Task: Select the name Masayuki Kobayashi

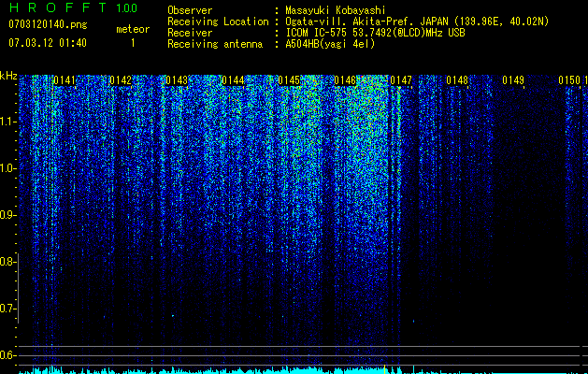Action: (336, 10)
